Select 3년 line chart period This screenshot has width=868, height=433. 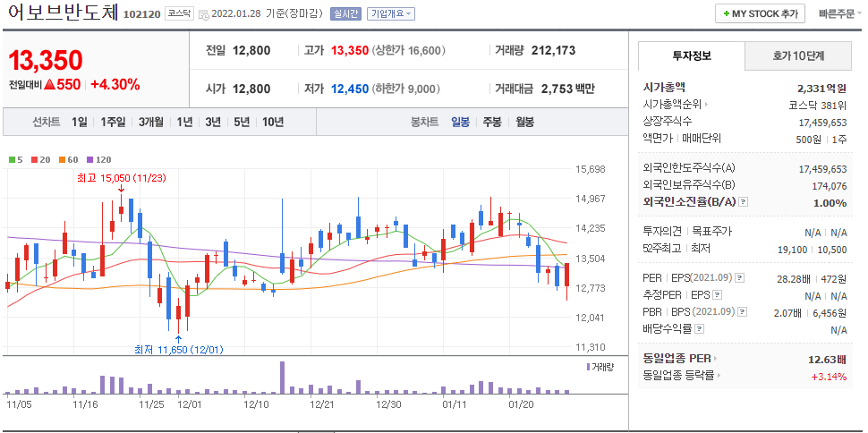213,122
